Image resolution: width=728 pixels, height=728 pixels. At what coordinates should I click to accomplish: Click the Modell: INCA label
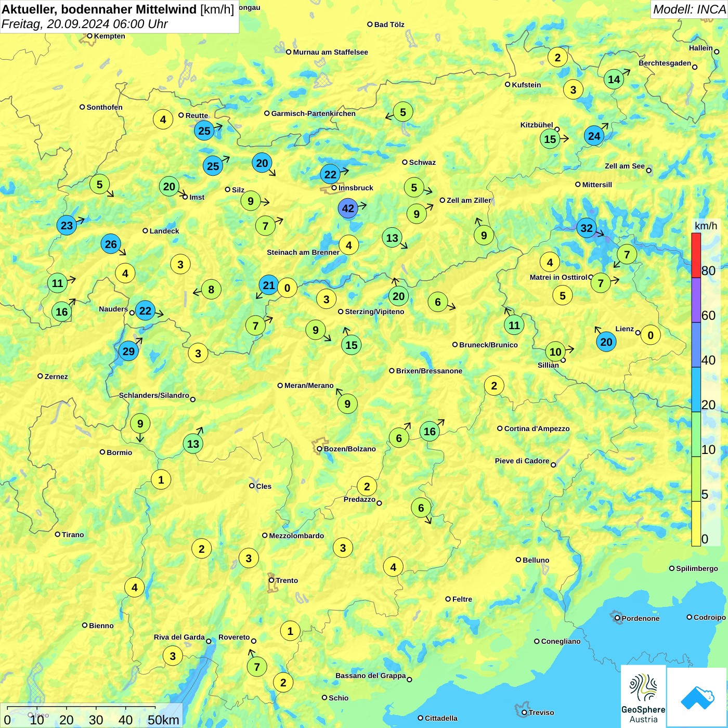point(689,9)
